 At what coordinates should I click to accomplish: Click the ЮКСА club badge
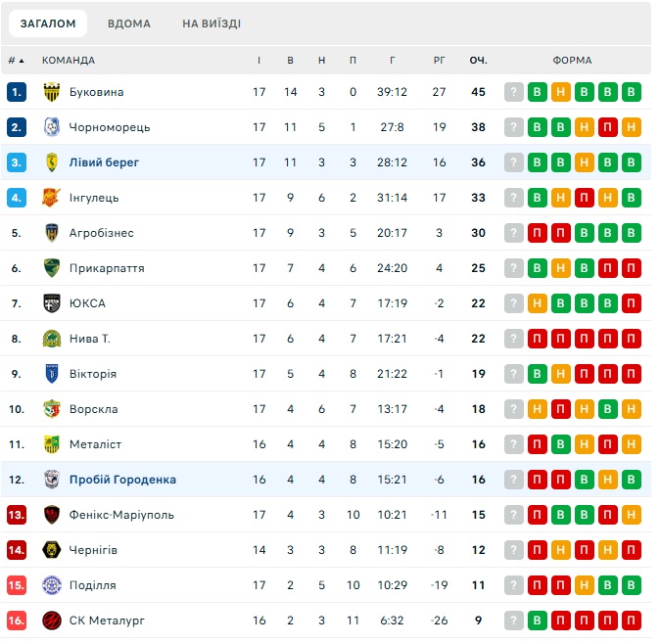(52, 303)
